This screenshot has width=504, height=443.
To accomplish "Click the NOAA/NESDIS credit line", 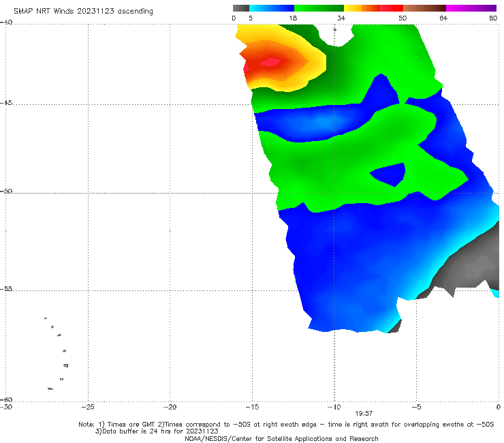I will coord(281,438).
